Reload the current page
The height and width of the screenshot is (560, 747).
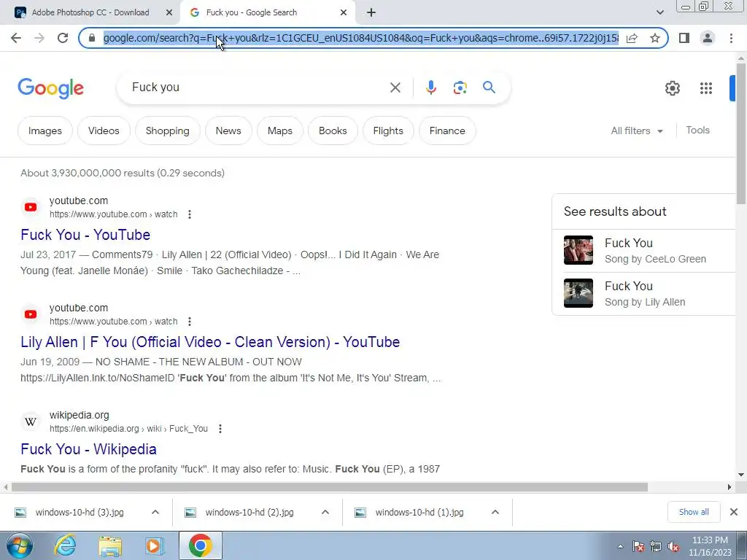(x=63, y=38)
